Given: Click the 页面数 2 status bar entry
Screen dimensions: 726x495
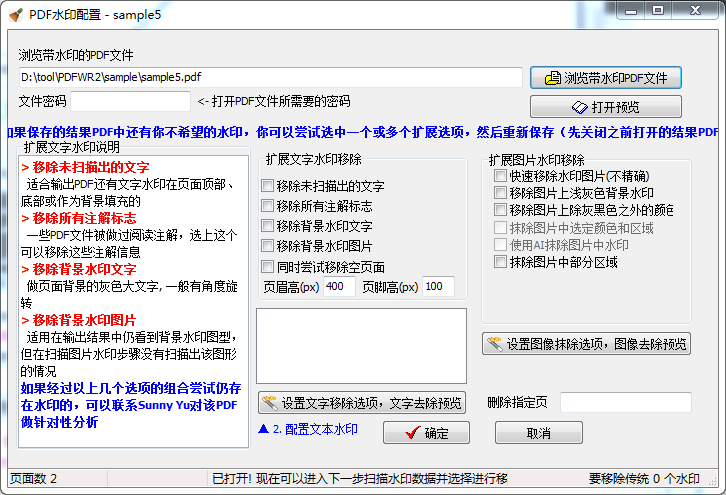Looking at the screenshot, I should tap(33, 478).
